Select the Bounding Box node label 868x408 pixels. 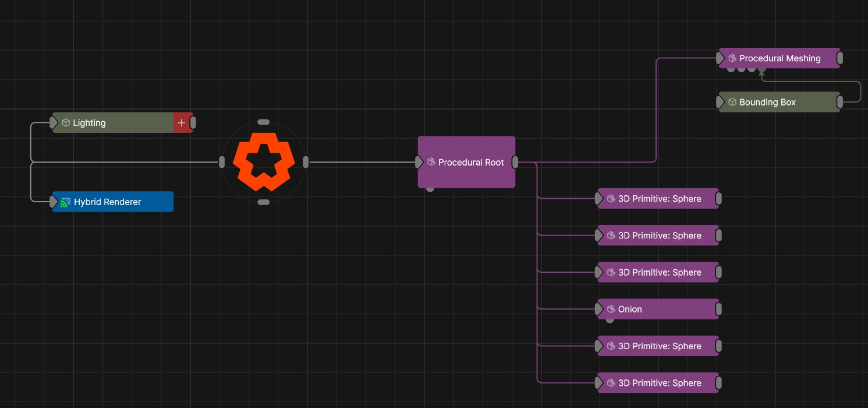point(767,102)
